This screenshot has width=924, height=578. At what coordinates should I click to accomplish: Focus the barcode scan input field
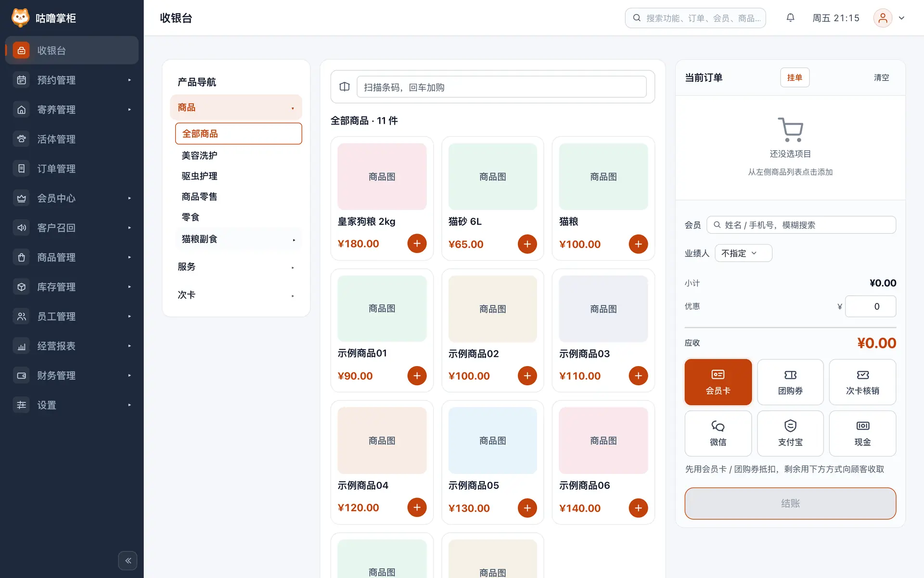tap(501, 87)
